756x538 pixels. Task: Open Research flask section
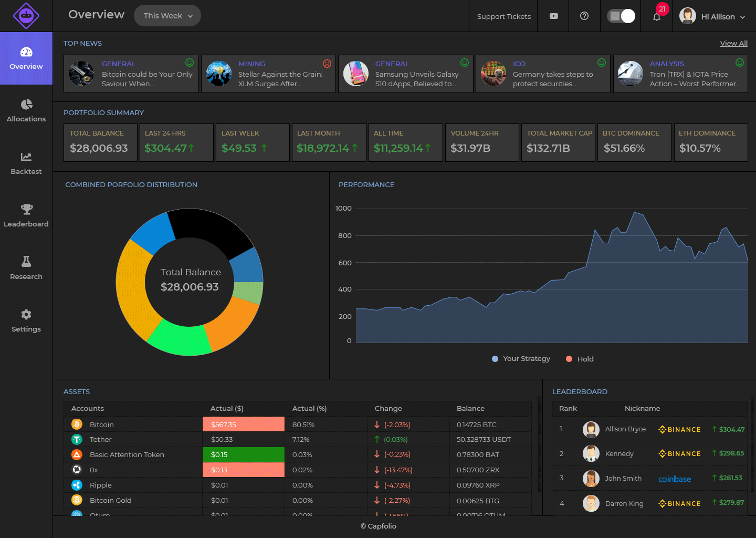click(26, 268)
